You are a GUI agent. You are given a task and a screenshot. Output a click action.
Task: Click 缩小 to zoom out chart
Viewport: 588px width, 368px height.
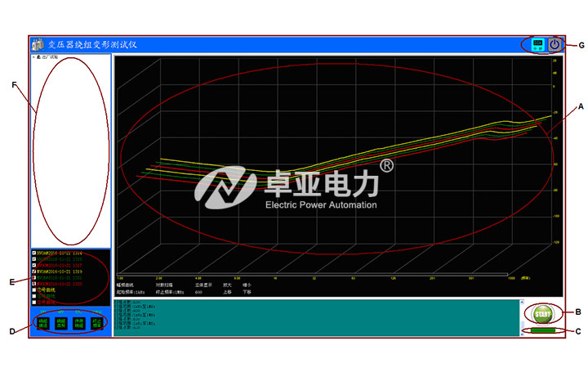point(247,285)
